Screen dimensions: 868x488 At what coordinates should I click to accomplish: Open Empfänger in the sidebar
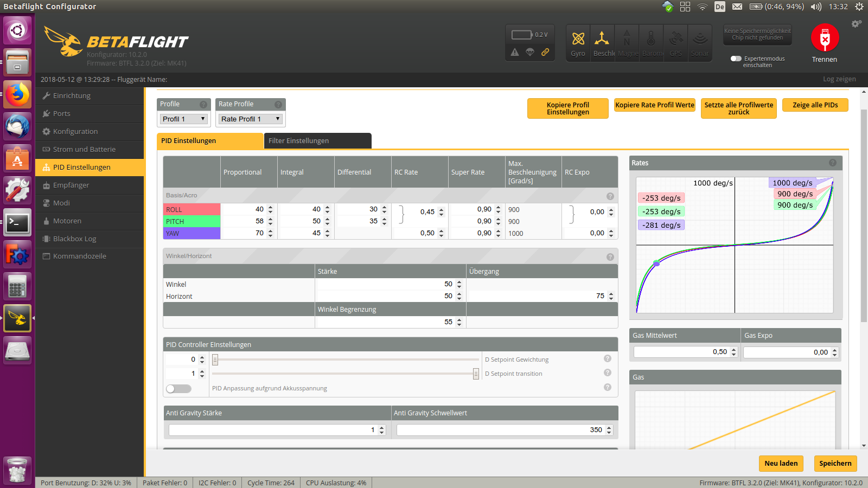(90, 185)
